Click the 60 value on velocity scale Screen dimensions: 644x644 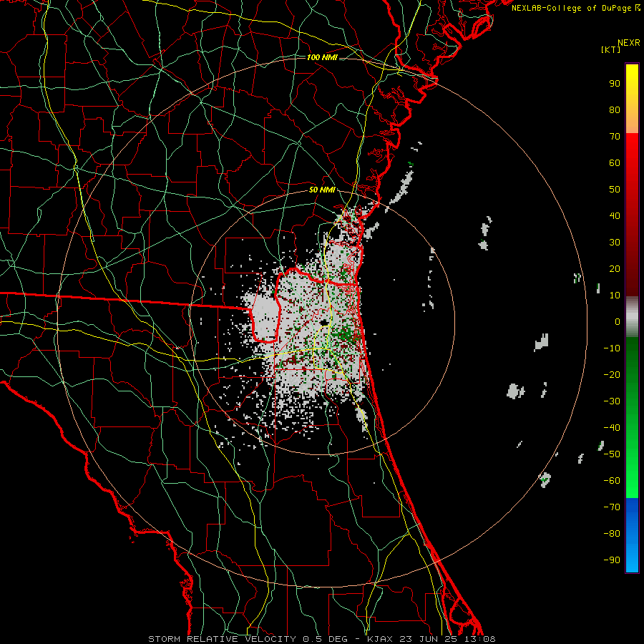tap(615, 163)
